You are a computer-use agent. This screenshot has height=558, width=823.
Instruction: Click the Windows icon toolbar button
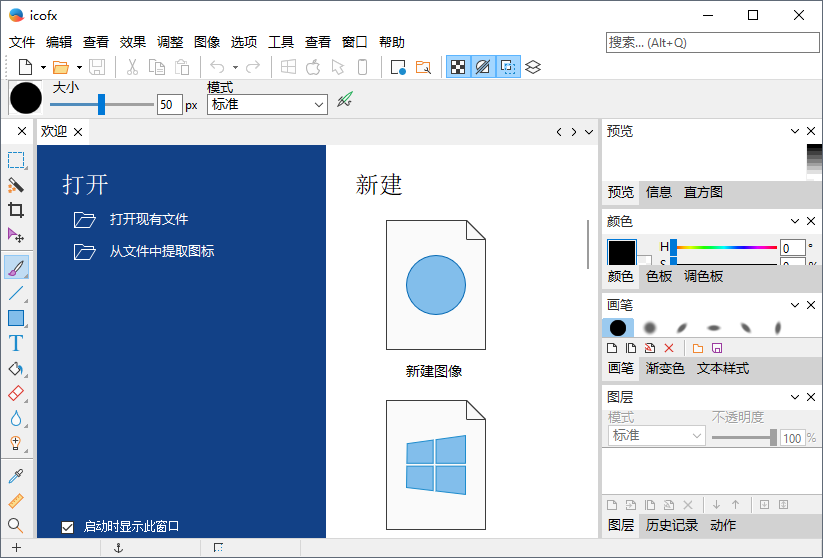[x=288, y=67]
